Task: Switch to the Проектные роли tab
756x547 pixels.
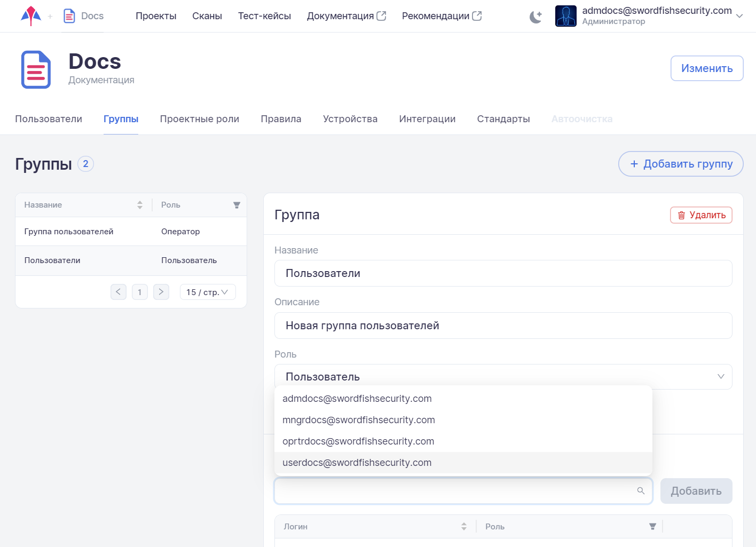Action: [x=199, y=119]
